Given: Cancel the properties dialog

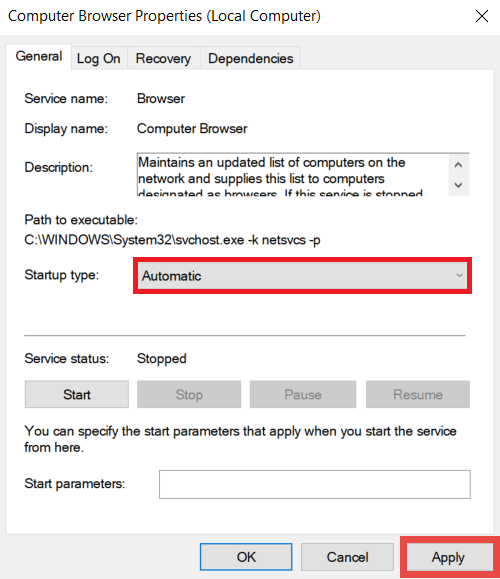Looking at the screenshot, I should 347,557.
